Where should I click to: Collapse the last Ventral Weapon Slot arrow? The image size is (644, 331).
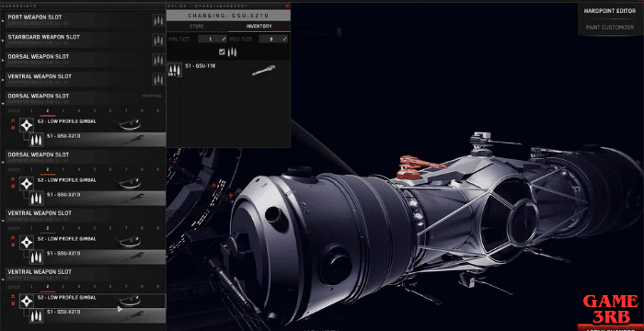(4, 280)
